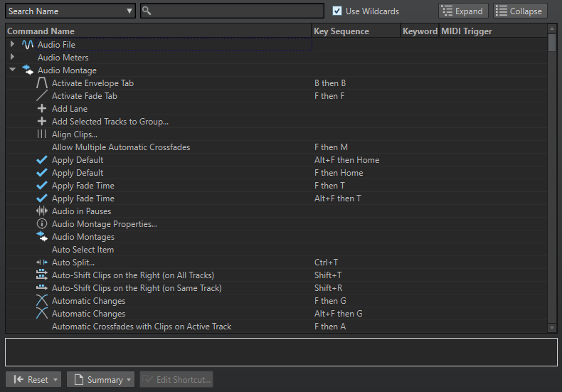Click the Activate Fade Tab icon
Image resolution: width=562 pixels, height=392 pixels.
pyautogui.click(x=42, y=96)
